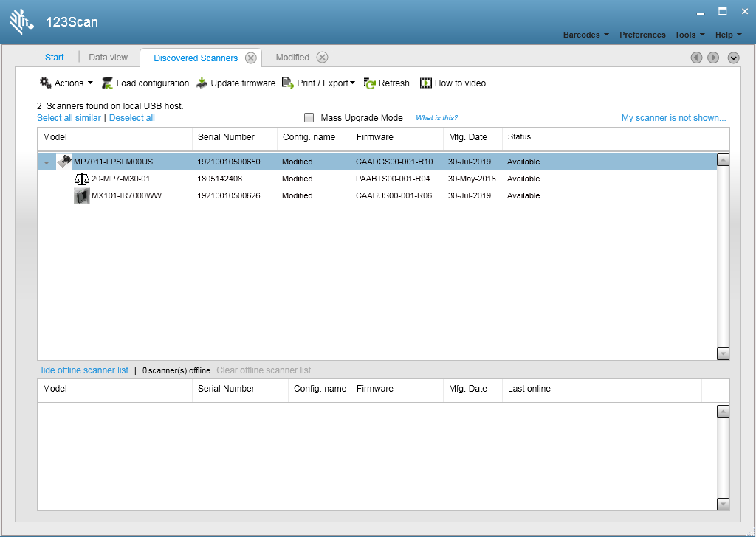Image resolution: width=756 pixels, height=537 pixels.
Task: Click the Load configuration icon
Action: (108, 83)
